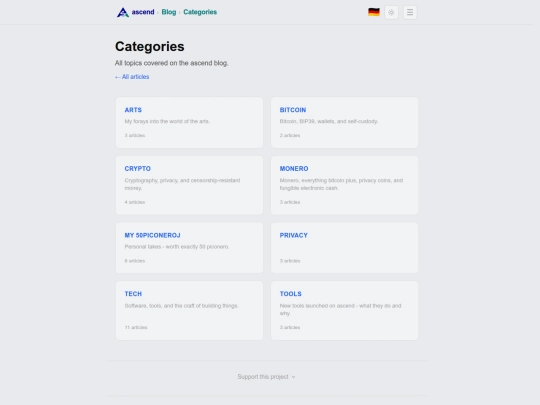
Task: Open the MONERO category
Action: [x=344, y=185]
